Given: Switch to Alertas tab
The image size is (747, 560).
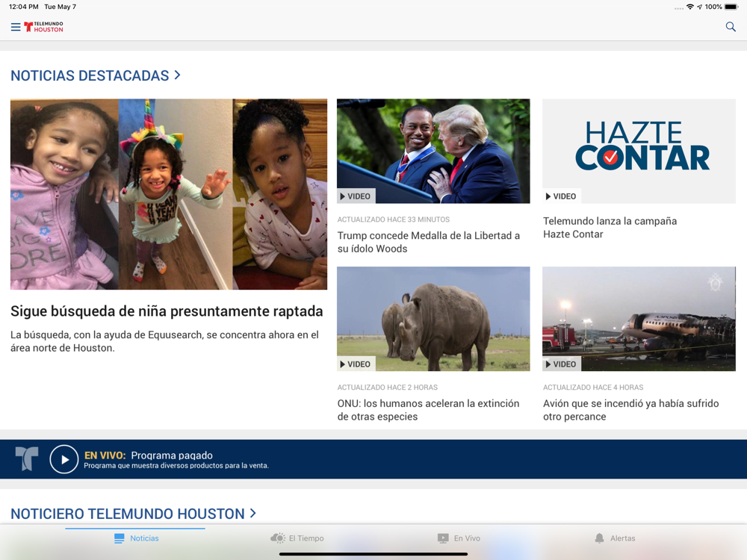Looking at the screenshot, I should (615, 538).
